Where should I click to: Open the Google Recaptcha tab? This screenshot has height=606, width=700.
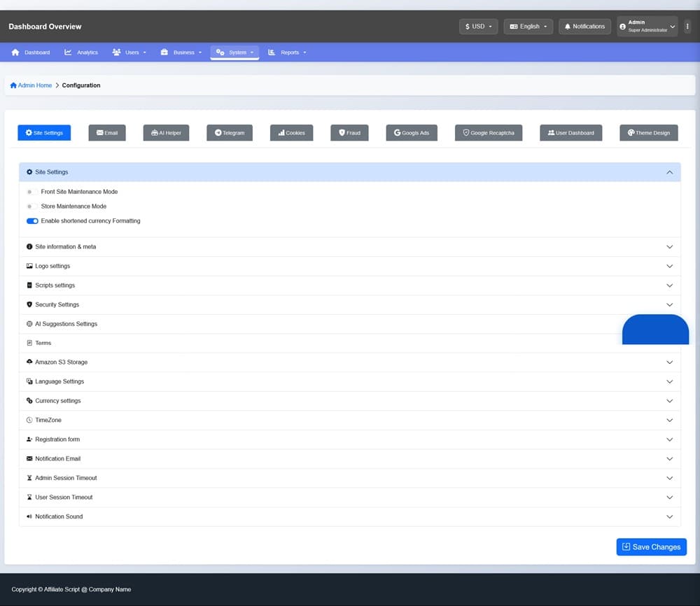pos(489,133)
